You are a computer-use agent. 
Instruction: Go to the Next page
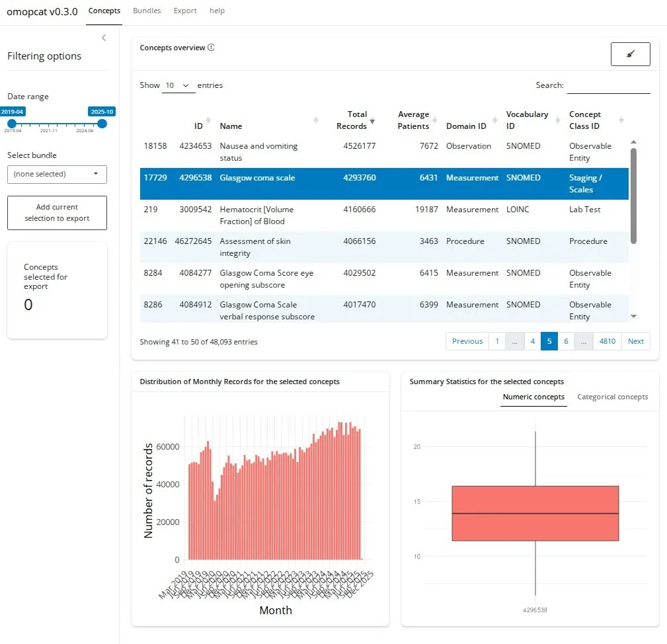click(x=635, y=341)
